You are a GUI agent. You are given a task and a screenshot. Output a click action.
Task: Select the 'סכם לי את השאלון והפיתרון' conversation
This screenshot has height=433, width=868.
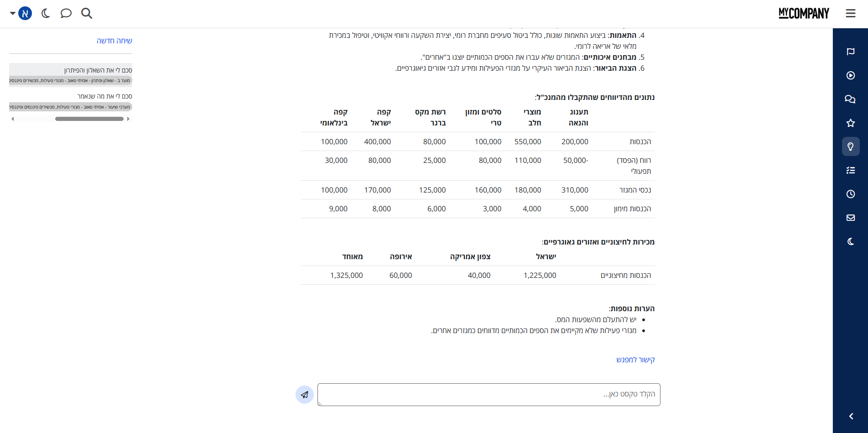pos(98,70)
